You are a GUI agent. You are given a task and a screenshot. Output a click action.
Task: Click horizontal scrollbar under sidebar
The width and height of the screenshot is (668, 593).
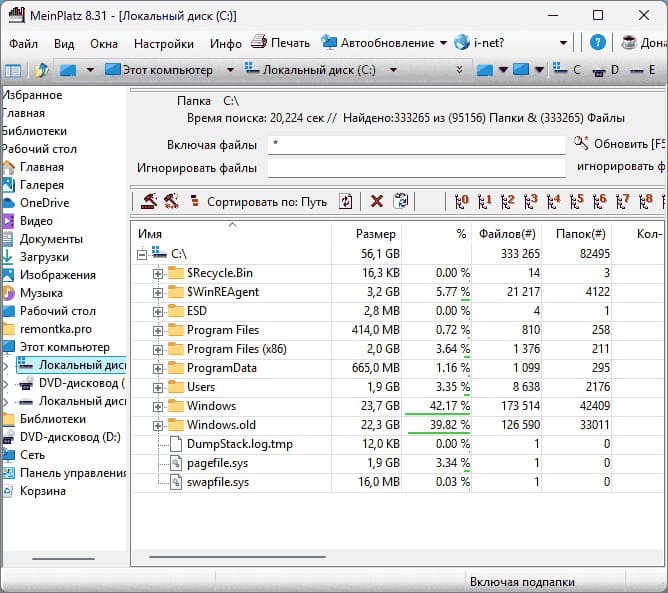click(x=63, y=558)
